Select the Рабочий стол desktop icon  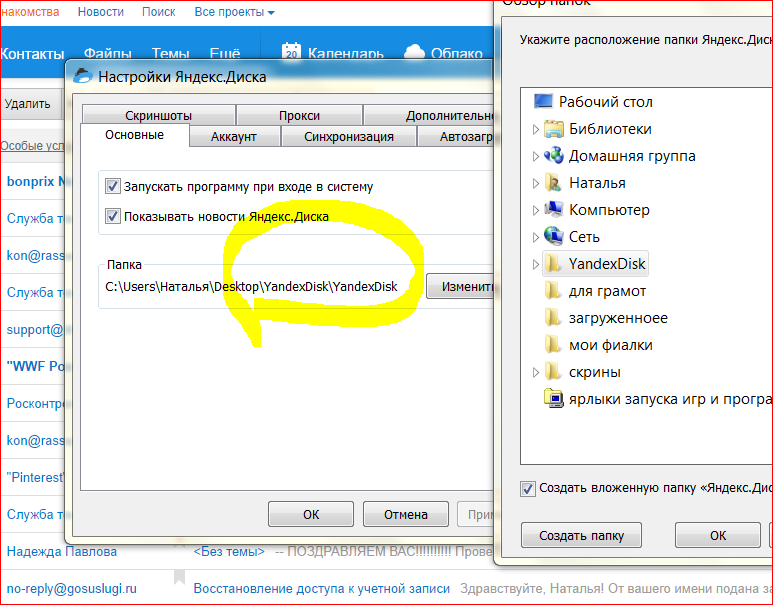click(543, 102)
